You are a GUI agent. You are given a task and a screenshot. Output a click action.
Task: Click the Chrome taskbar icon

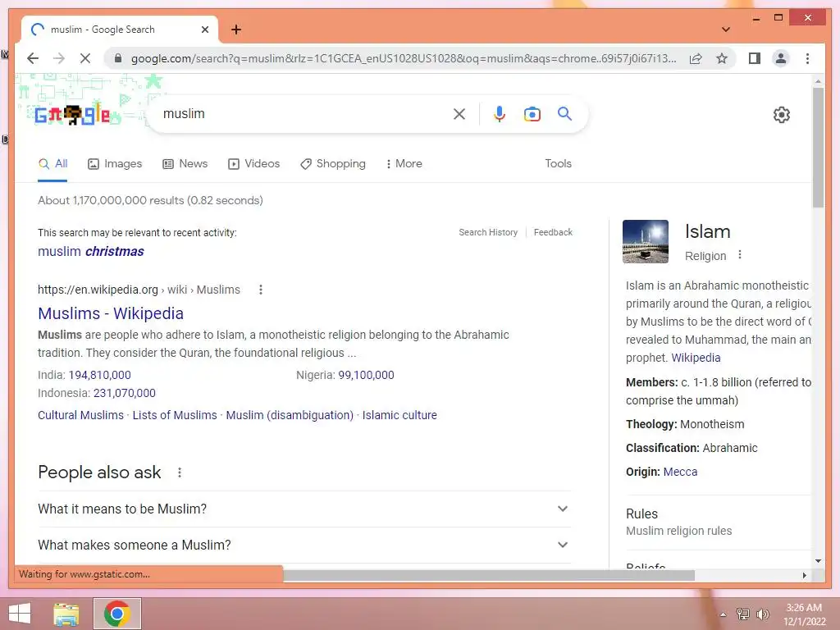pos(117,614)
